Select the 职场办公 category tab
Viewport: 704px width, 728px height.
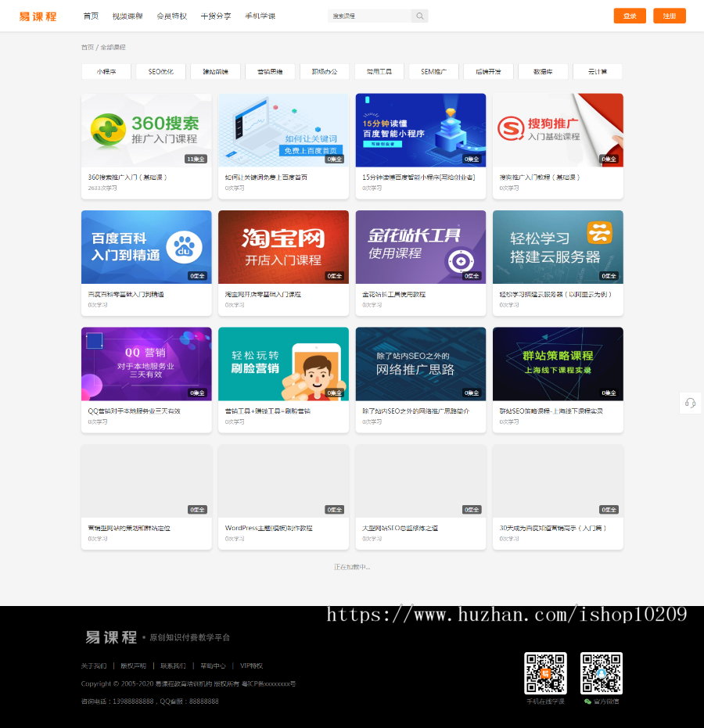pyautogui.click(x=325, y=71)
